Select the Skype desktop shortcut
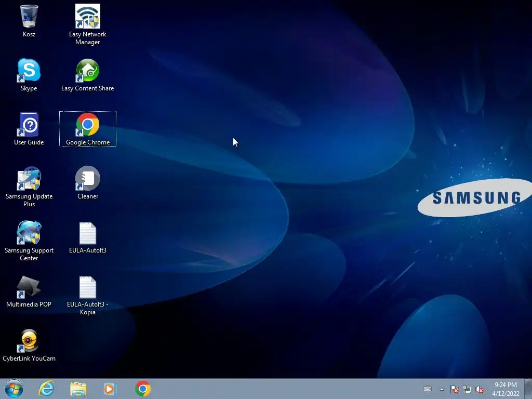This screenshot has width=532, height=399. pyautogui.click(x=29, y=75)
